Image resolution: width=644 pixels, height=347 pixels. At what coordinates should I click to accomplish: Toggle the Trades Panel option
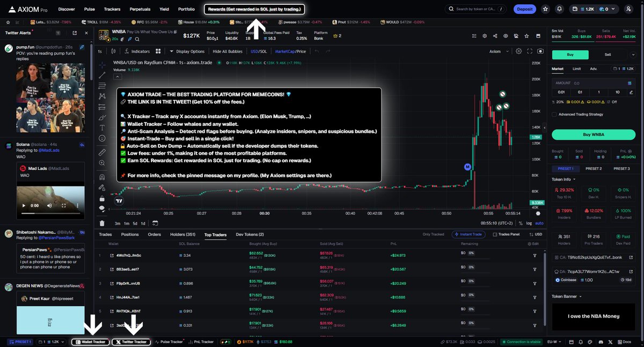[x=506, y=234]
